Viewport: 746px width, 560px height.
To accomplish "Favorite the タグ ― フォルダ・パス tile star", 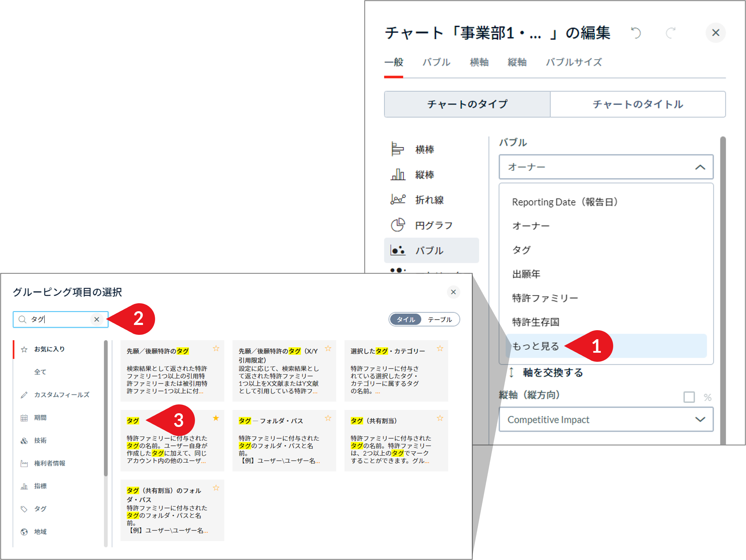I will pyautogui.click(x=328, y=418).
